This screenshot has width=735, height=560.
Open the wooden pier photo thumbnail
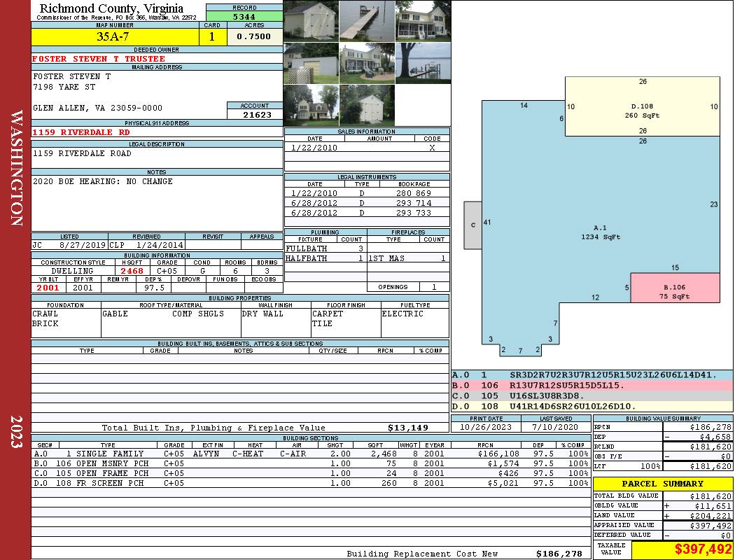(x=367, y=21)
